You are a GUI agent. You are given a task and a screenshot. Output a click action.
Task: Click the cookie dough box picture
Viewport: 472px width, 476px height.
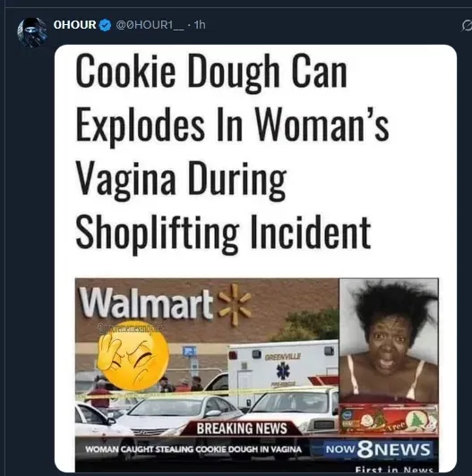389,420
